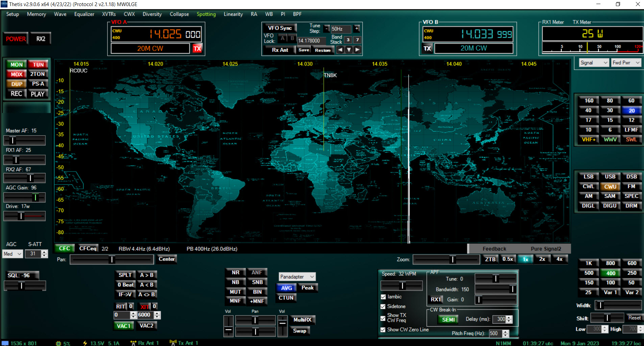Click the band stack left arrow
644x346 pixels.
click(340, 50)
